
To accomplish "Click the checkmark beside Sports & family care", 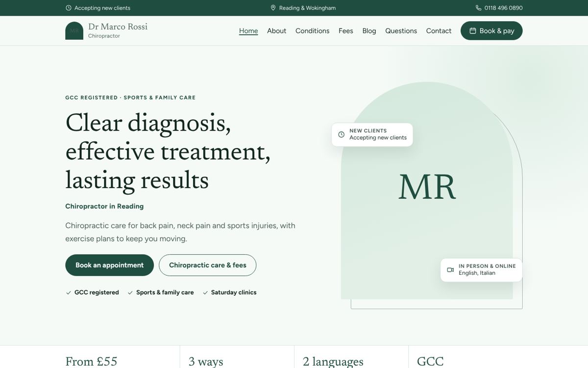I will coord(130,293).
